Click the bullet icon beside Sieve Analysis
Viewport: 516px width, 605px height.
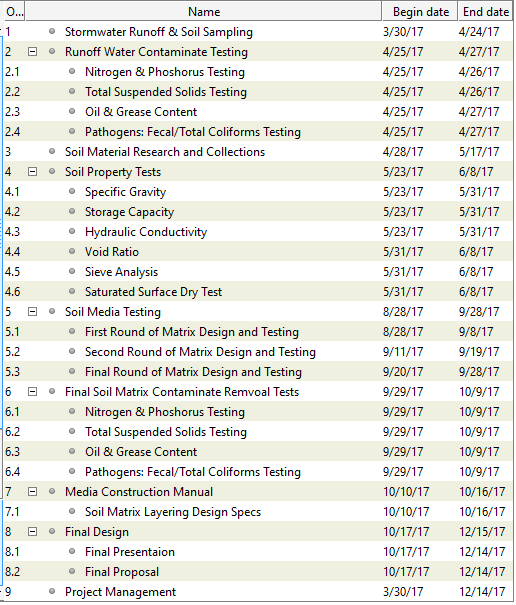click(x=72, y=272)
